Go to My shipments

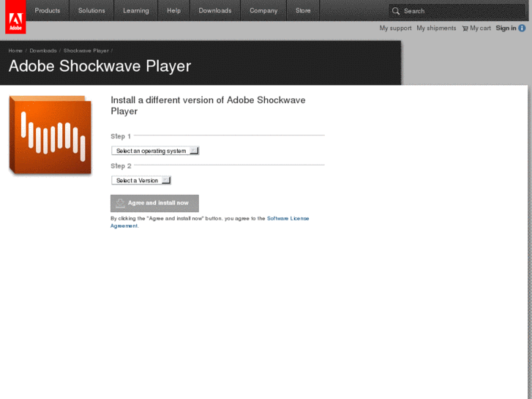[436, 28]
